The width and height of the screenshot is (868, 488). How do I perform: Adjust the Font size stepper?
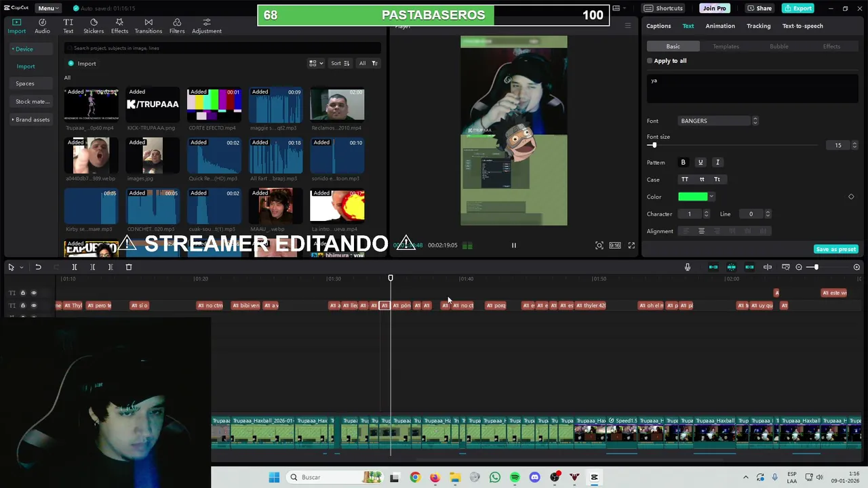[x=854, y=145]
